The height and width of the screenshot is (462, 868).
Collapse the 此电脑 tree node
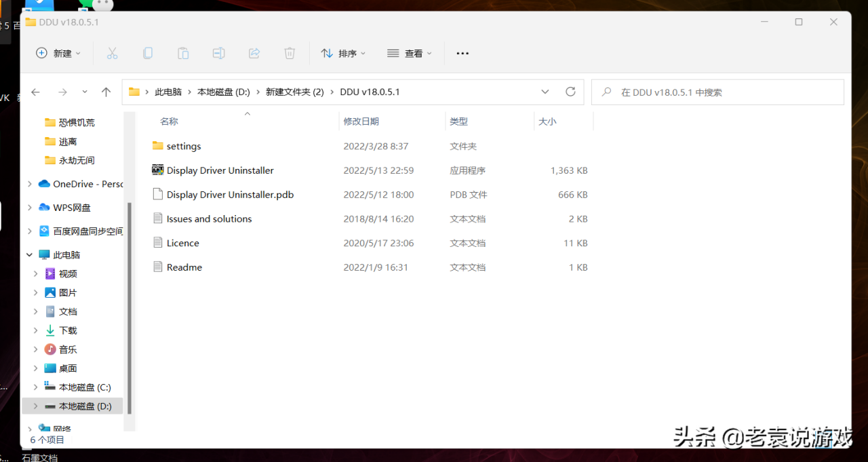pyautogui.click(x=29, y=255)
